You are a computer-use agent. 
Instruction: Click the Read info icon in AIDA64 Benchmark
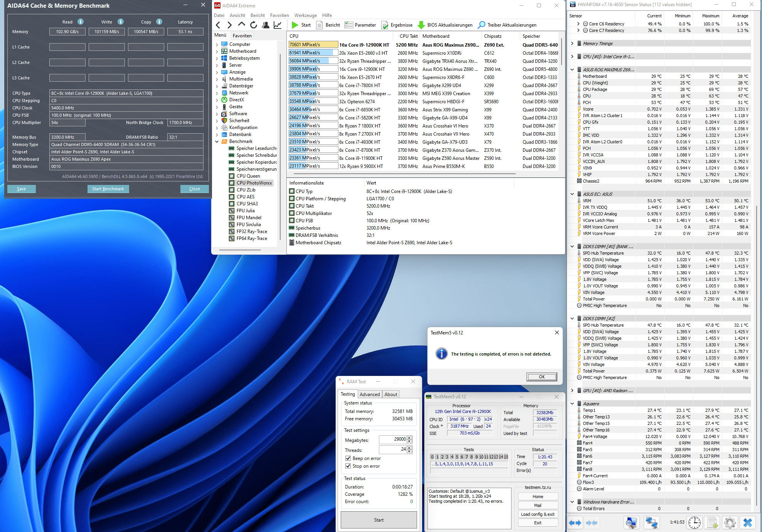(81, 22)
